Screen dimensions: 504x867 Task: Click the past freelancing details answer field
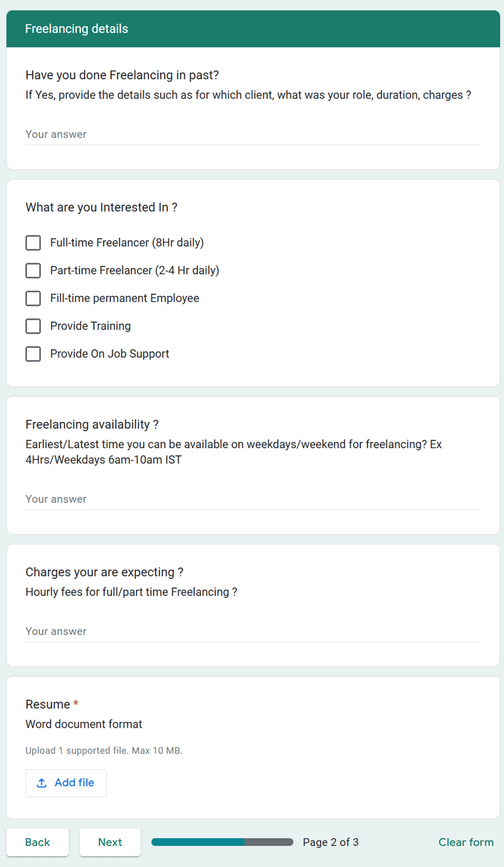253,135
